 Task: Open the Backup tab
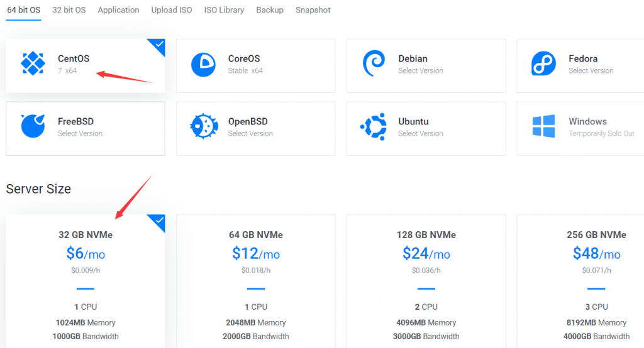point(270,10)
